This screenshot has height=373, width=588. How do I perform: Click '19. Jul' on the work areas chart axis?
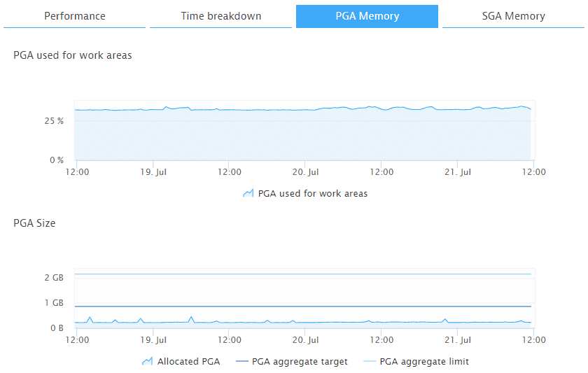coord(153,172)
